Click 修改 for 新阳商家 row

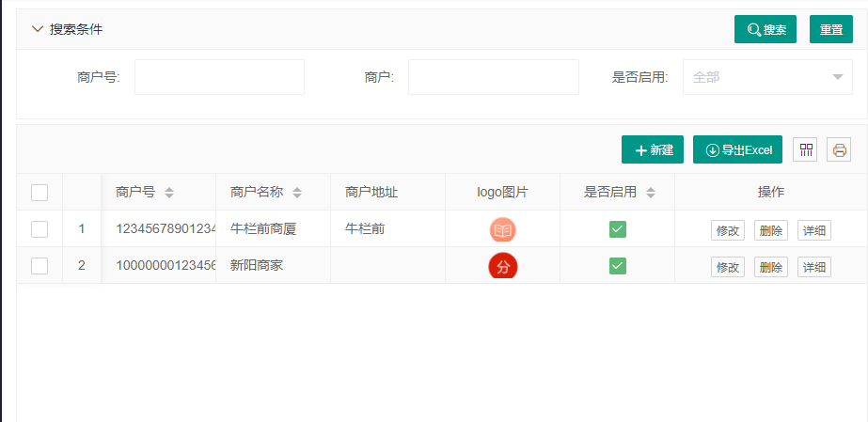pyautogui.click(x=728, y=268)
